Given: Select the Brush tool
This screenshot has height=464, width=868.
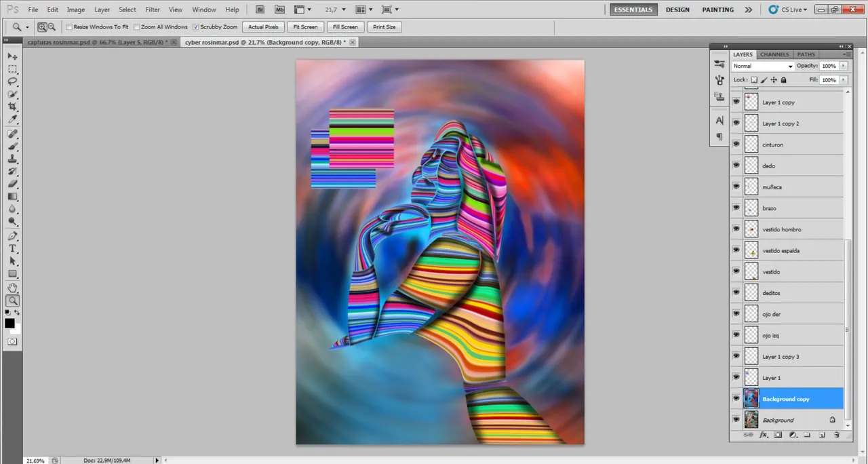Looking at the screenshot, I should [x=12, y=147].
